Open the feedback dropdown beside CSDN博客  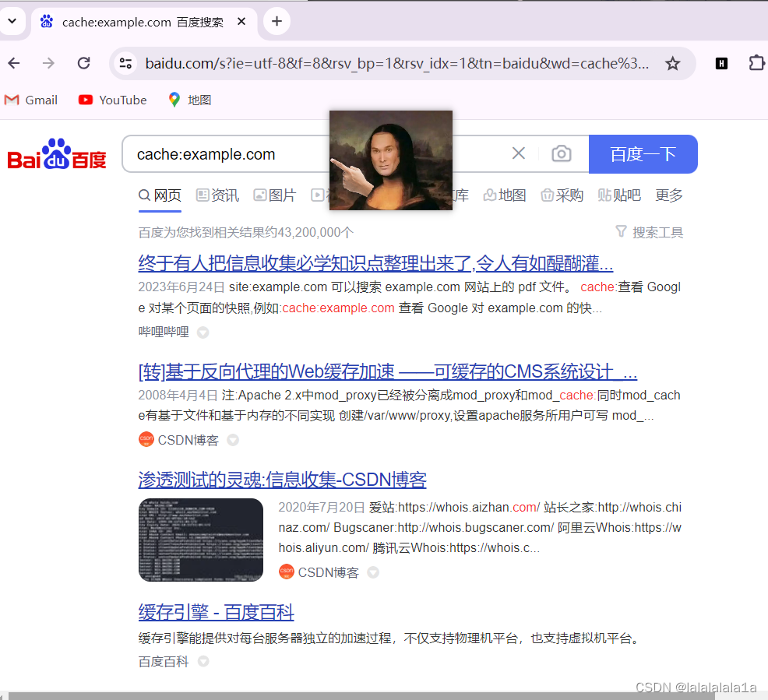[x=232, y=439]
